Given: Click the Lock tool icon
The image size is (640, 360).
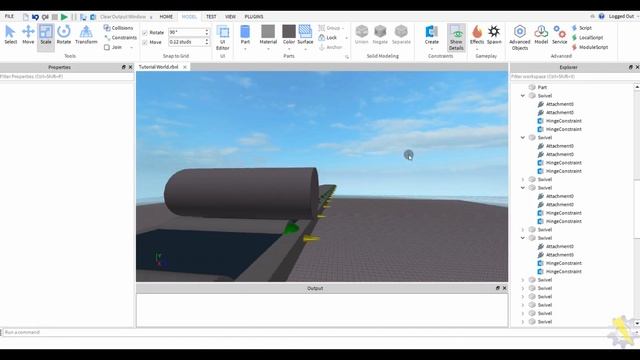Looking at the screenshot, I should click(322, 38).
